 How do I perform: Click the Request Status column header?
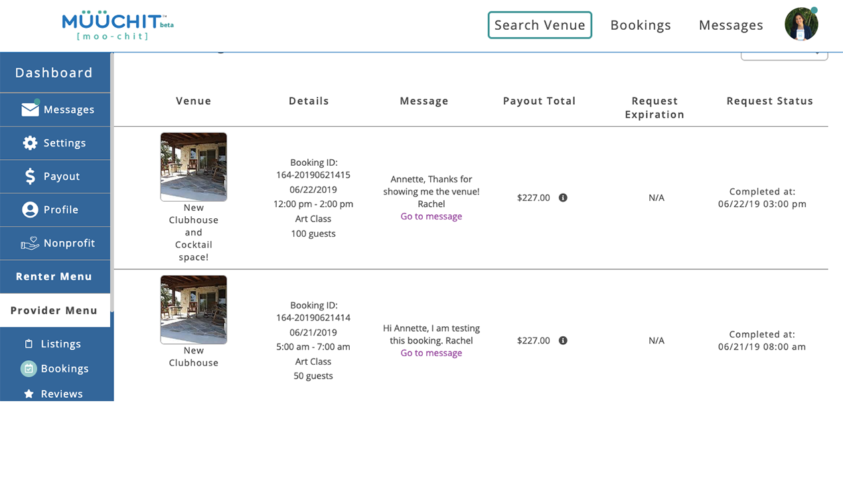[x=770, y=101]
